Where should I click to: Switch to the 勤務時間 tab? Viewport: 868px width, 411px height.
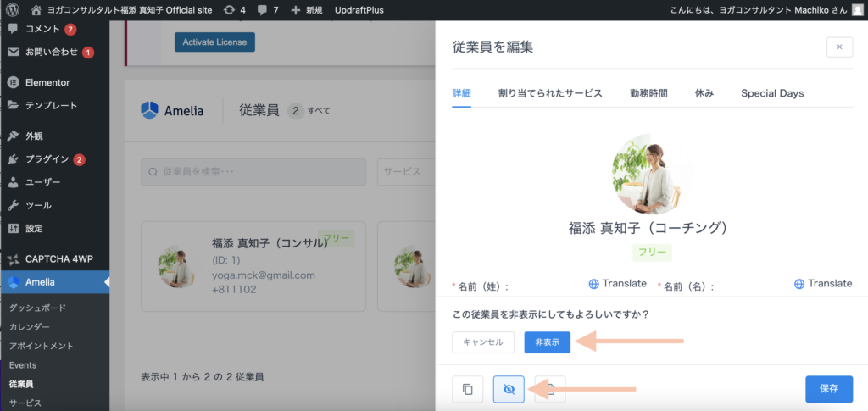(x=648, y=93)
